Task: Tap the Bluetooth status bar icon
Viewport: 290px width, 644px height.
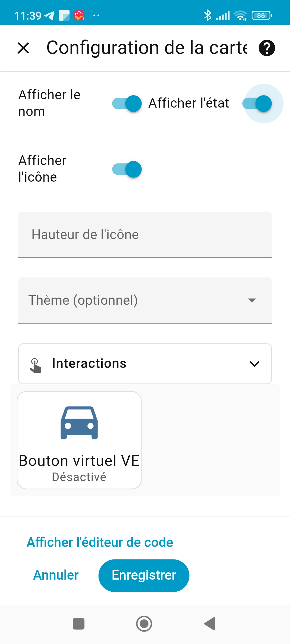Action: [x=208, y=15]
